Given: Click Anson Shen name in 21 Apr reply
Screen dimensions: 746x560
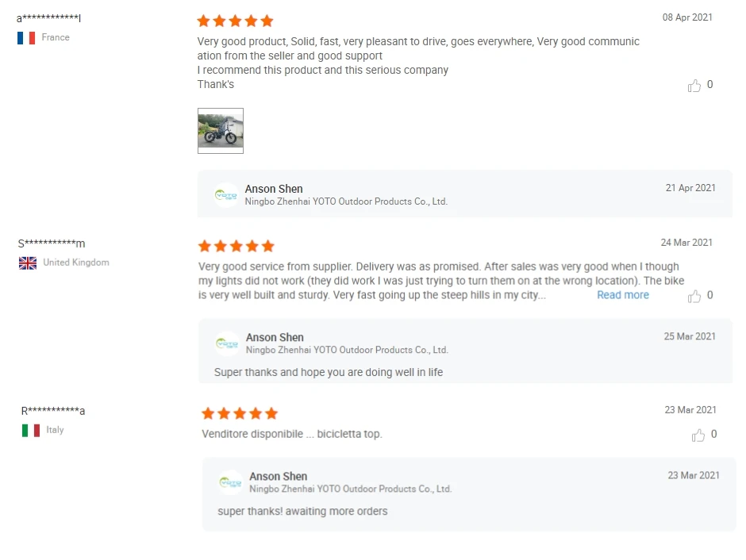Looking at the screenshot, I should pyautogui.click(x=274, y=189).
